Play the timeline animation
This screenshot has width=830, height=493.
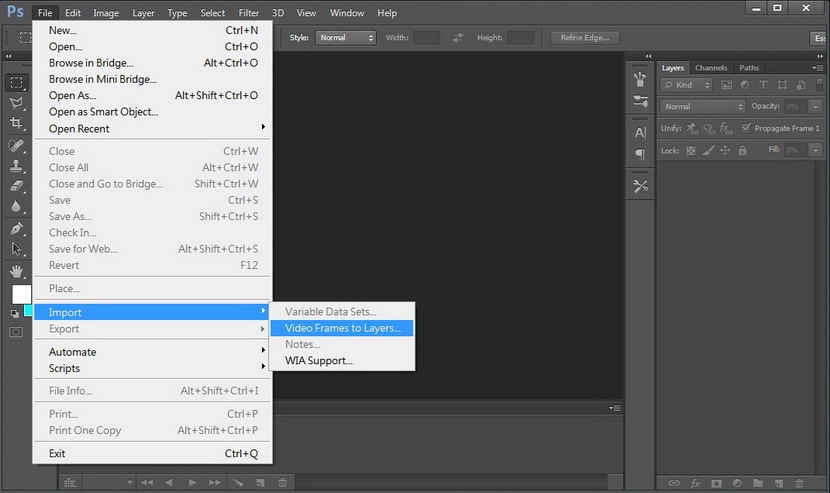click(192, 482)
